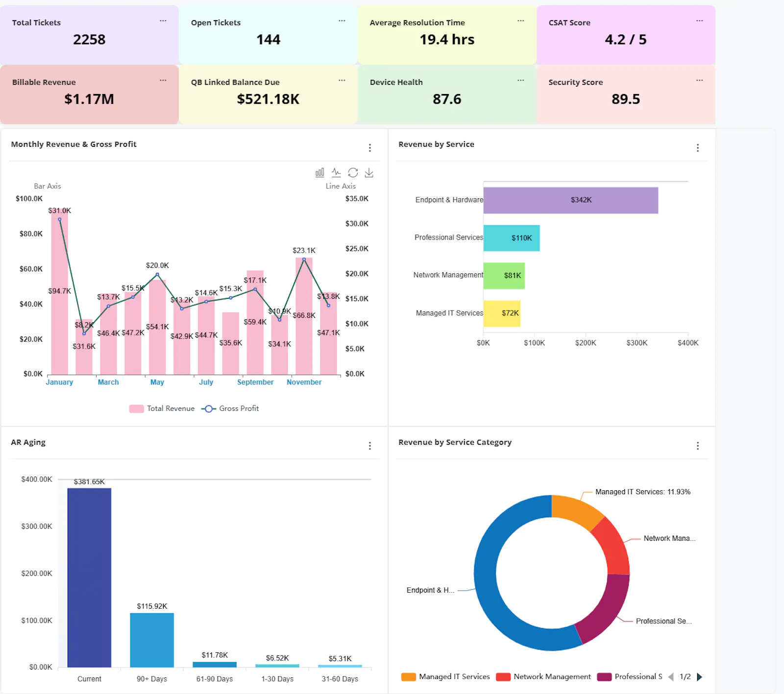Click the orange Managed IT Services donut slice
The height and width of the screenshot is (694, 784).
[x=575, y=511]
